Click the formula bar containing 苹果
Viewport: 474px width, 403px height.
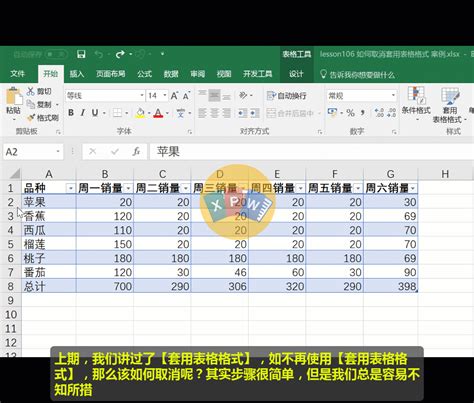(x=312, y=152)
